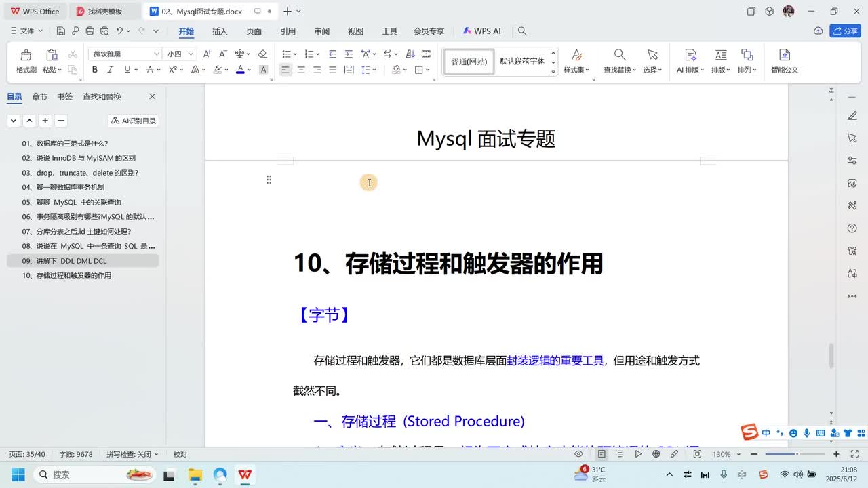The image size is (868, 488).
Task: Clear formatting with the eraser icon
Action: [262, 54]
